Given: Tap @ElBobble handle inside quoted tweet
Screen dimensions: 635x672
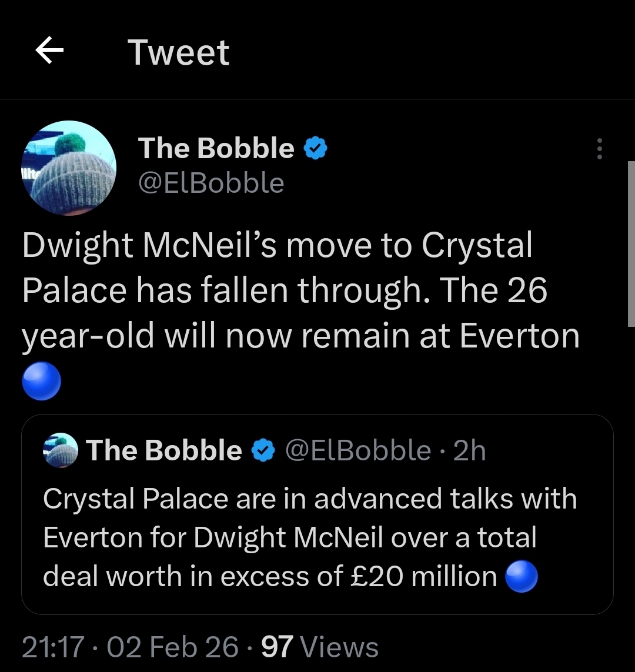Looking at the screenshot, I should tap(357, 451).
